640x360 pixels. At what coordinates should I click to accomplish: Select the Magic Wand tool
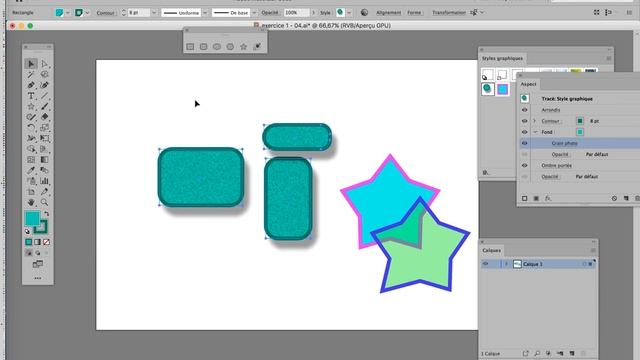[x=31, y=74]
